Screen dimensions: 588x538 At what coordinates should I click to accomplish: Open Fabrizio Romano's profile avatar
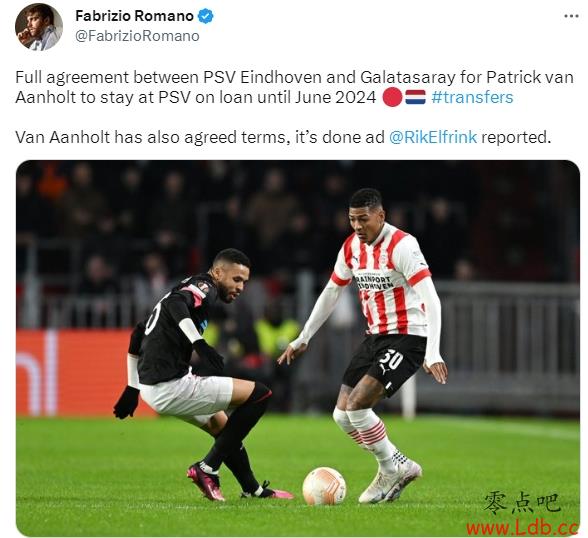[x=39, y=27]
